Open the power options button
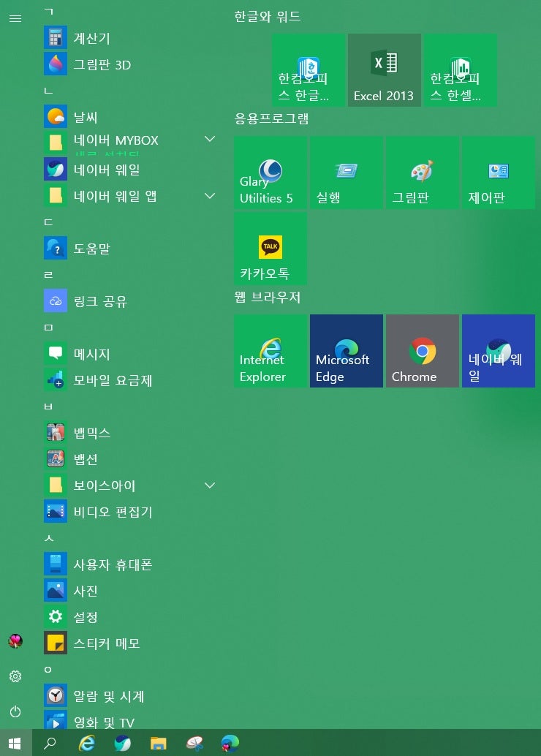This screenshot has width=541, height=756. click(15, 711)
